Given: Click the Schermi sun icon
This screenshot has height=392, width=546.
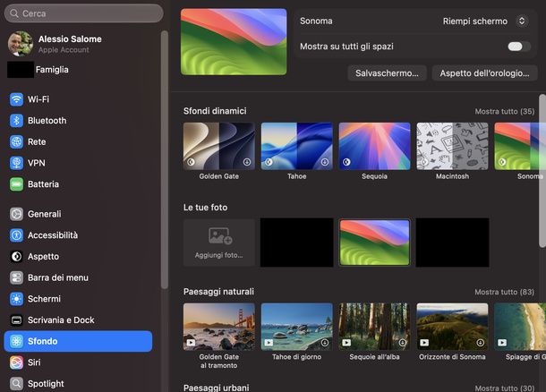Looking at the screenshot, I should [16, 299].
